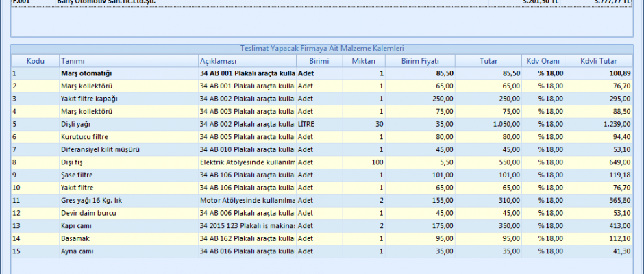This screenshot has height=274, width=644.
Task: Select the Yakıt filtre kapağı item
Action: (x=89, y=98)
